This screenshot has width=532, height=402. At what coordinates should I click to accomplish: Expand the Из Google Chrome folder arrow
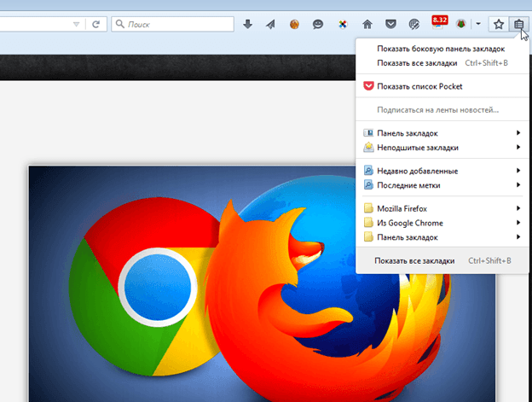point(518,223)
